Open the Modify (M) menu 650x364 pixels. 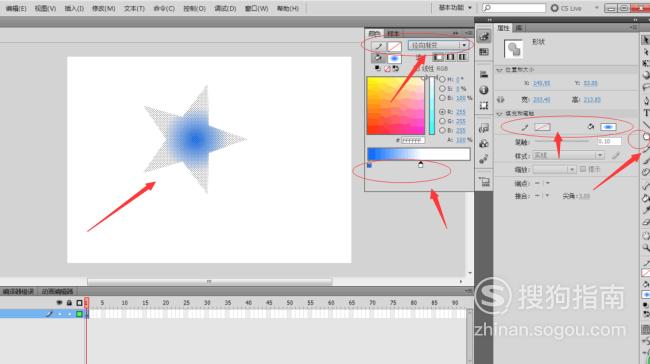(x=104, y=8)
